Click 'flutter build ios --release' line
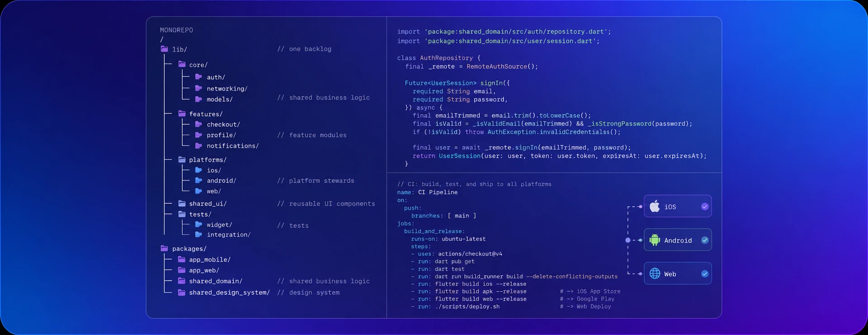This screenshot has width=868, height=335. 469,284
